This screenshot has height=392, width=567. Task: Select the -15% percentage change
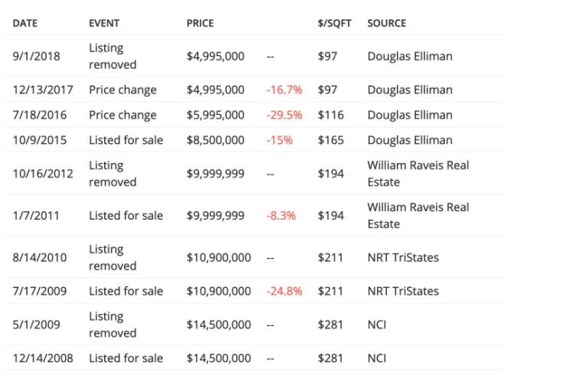coord(280,140)
